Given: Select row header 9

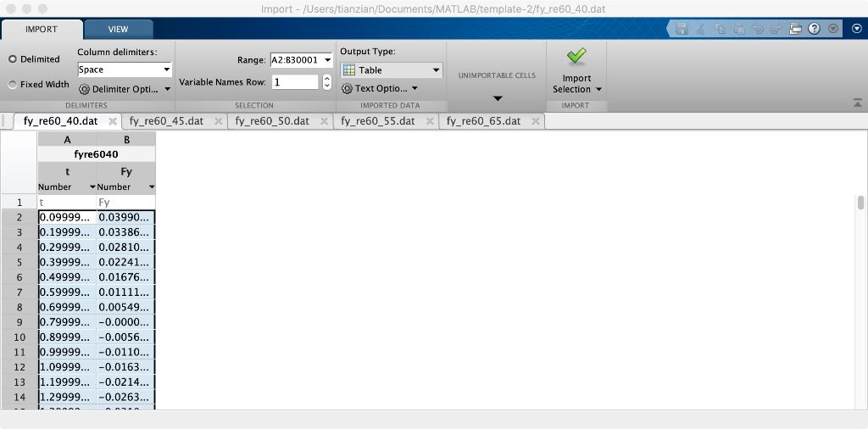Looking at the screenshot, I should (19, 322).
